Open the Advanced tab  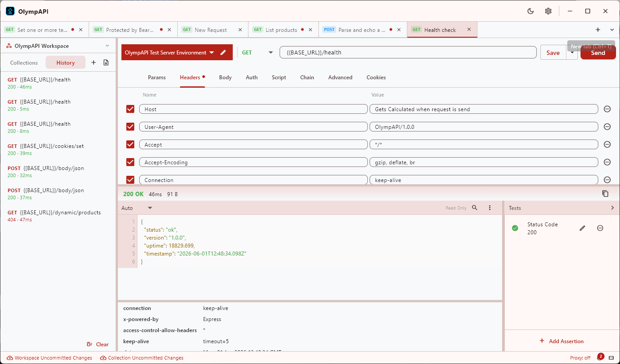pos(340,77)
